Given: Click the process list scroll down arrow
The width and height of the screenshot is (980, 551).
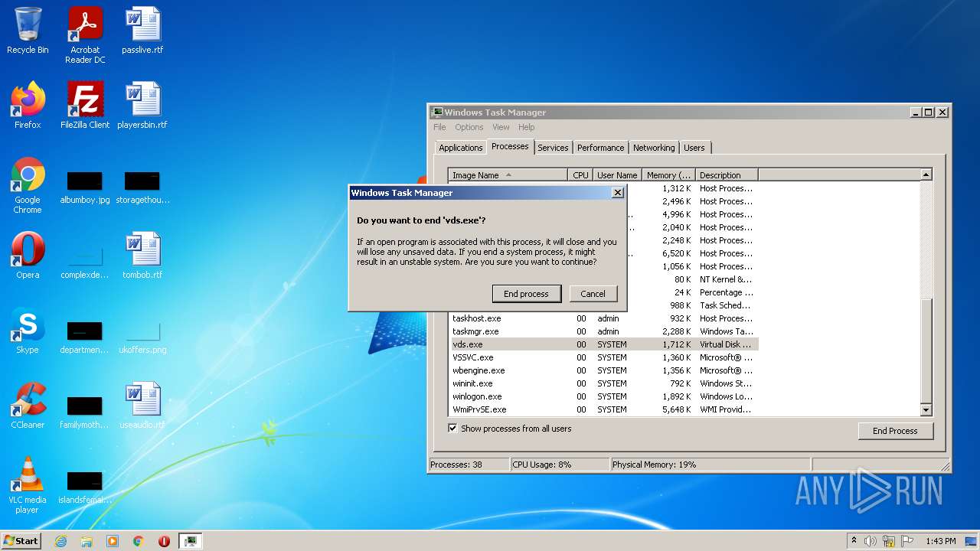Looking at the screenshot, I should [926, 410].
